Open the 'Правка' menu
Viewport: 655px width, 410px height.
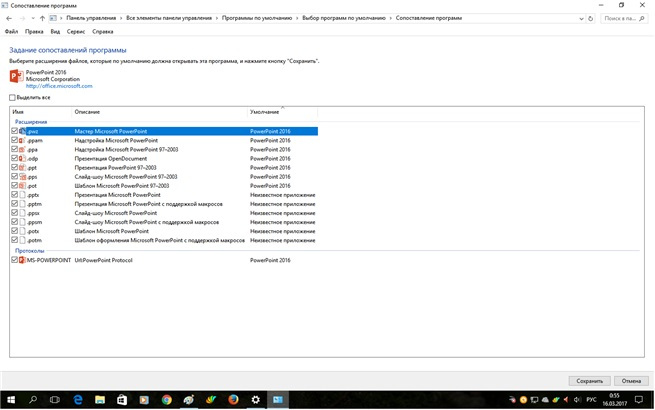tap(34, 32)
